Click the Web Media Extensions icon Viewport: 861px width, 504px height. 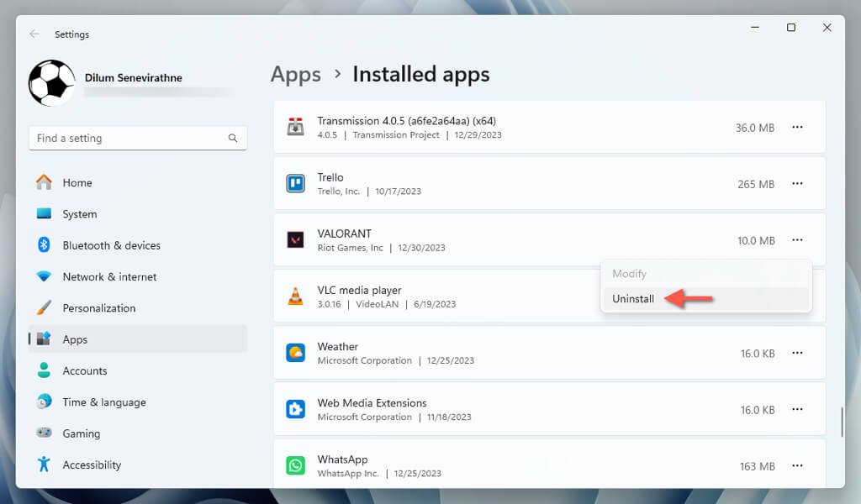[x=295, y=409]
